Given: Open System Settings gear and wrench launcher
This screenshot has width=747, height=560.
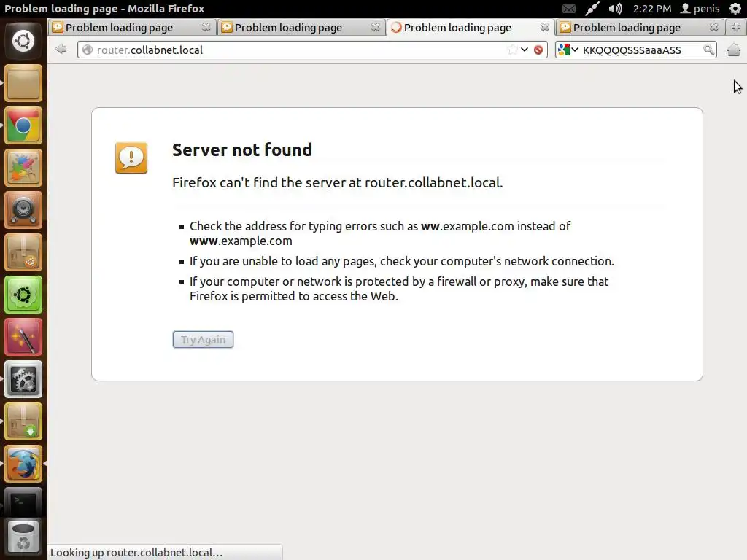Looking at the screenshot, I should [23, 379].
